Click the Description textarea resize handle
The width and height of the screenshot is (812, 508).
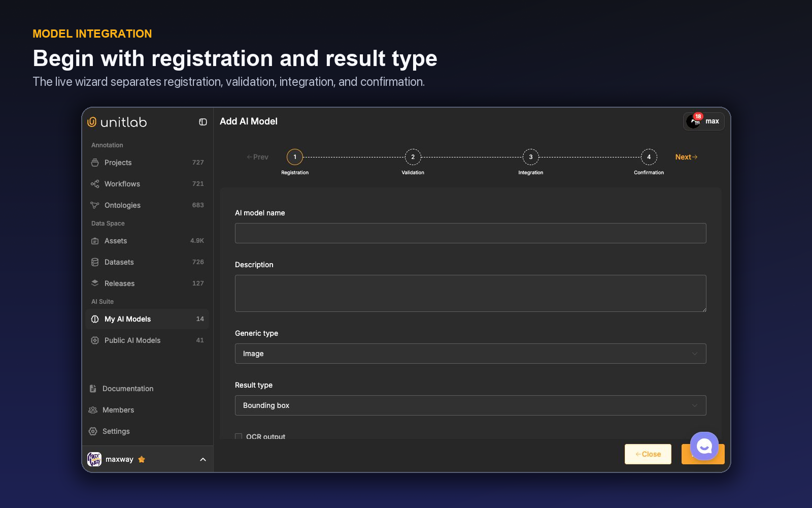(x=703, y=309)
